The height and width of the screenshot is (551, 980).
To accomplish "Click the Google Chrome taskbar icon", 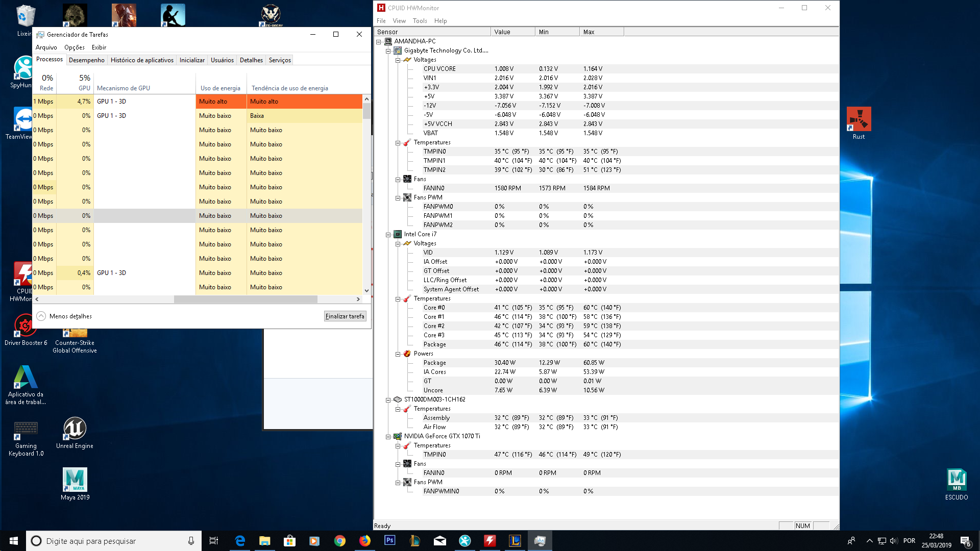I will (x=339, y=540).
